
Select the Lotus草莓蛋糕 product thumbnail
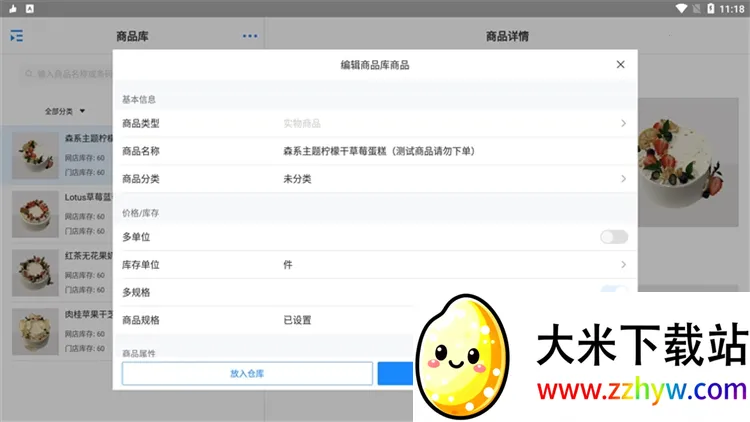click(36, 213)
